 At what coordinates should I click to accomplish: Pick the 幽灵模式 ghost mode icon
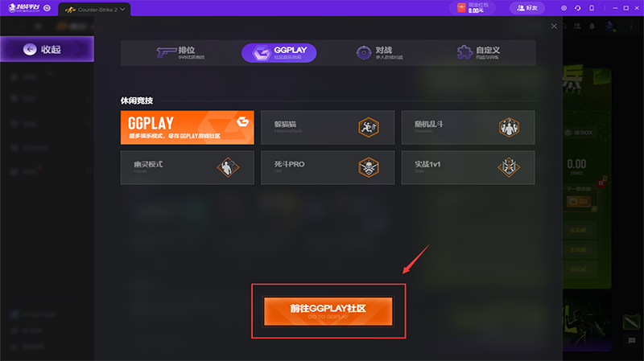click(x=228, y=167)
